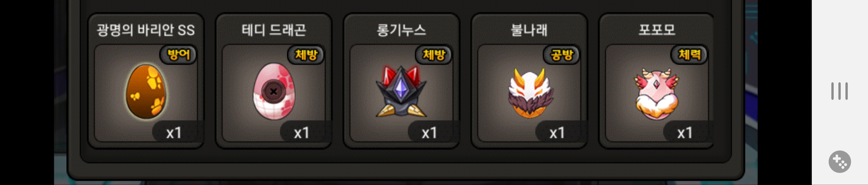Open recent apps with three-bar icon
868x185 pixels.
click(839, 91)
